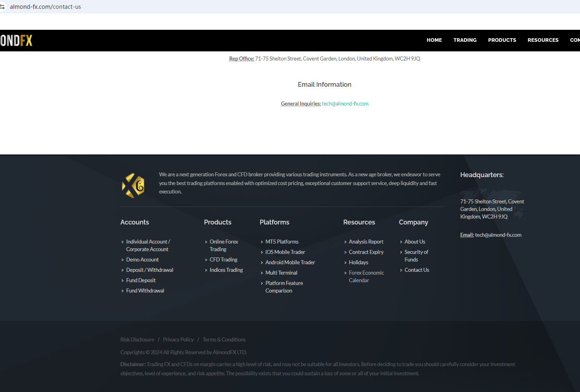
Task: Open the Privacy Policy link
Action: pos(178,340)
